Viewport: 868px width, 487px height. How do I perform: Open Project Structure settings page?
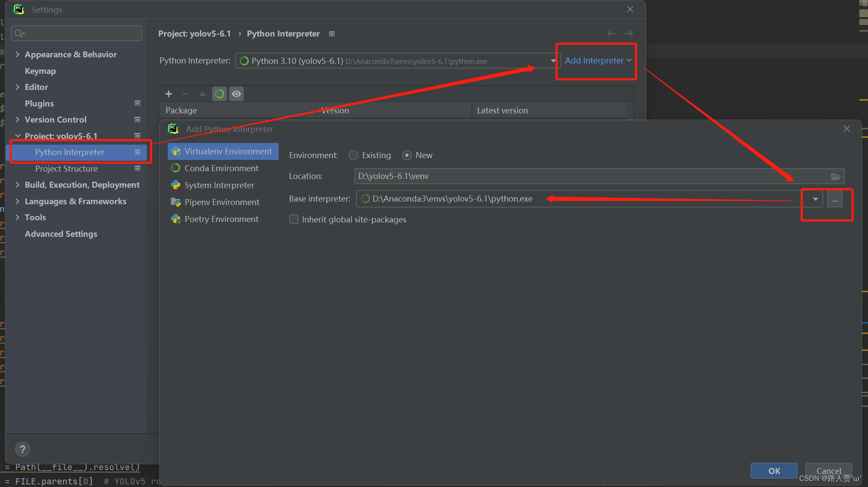coord(67,169)
